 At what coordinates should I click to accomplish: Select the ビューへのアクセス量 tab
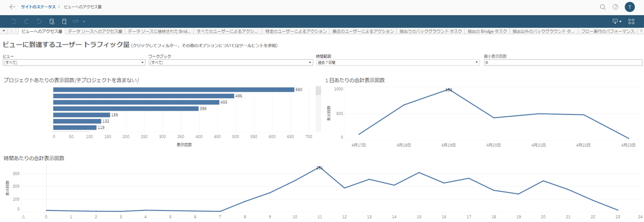click(42, 32)
